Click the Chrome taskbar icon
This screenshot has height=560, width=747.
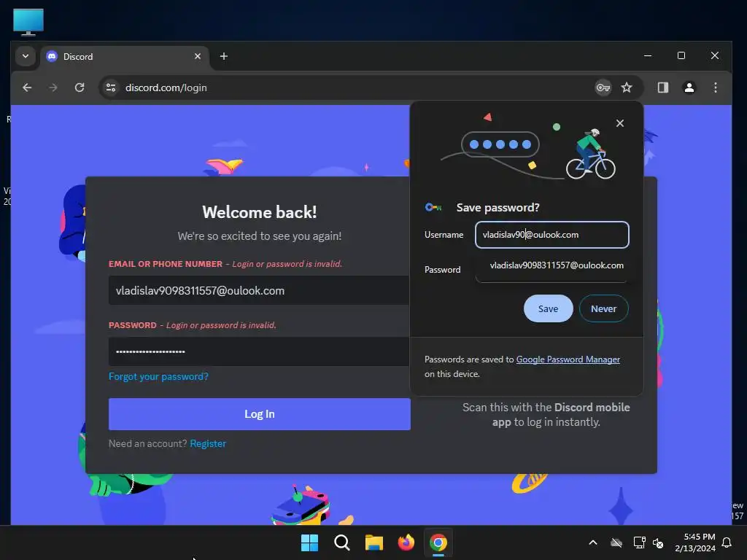[438, 542]
